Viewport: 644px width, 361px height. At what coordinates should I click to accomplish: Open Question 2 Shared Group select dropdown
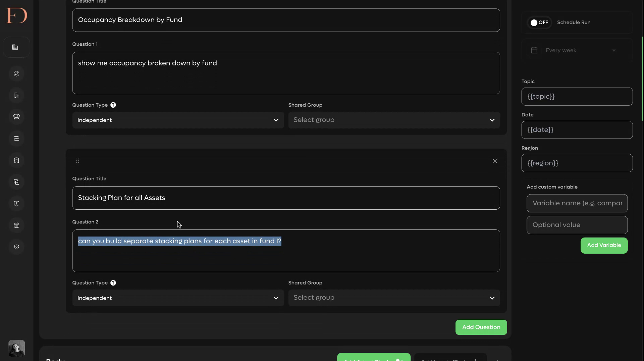click(x=394, y=298)
